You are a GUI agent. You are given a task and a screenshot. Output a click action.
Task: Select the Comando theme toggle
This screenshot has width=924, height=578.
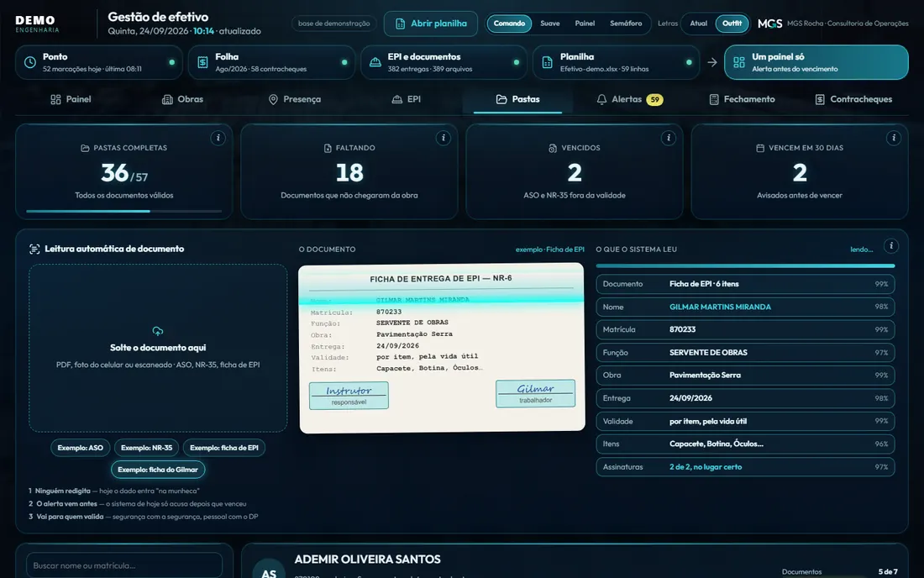(509, 24)
